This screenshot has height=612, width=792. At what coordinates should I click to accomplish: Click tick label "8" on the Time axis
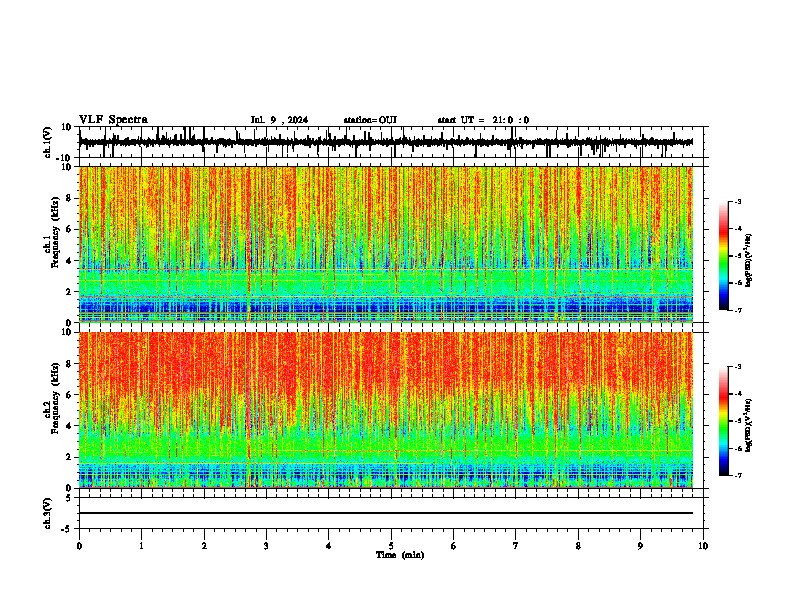coord(578,546)
